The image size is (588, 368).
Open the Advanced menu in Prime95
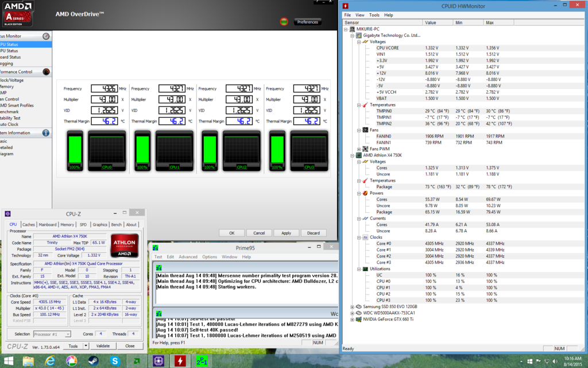pyautogui.click(x=188, y=257)
